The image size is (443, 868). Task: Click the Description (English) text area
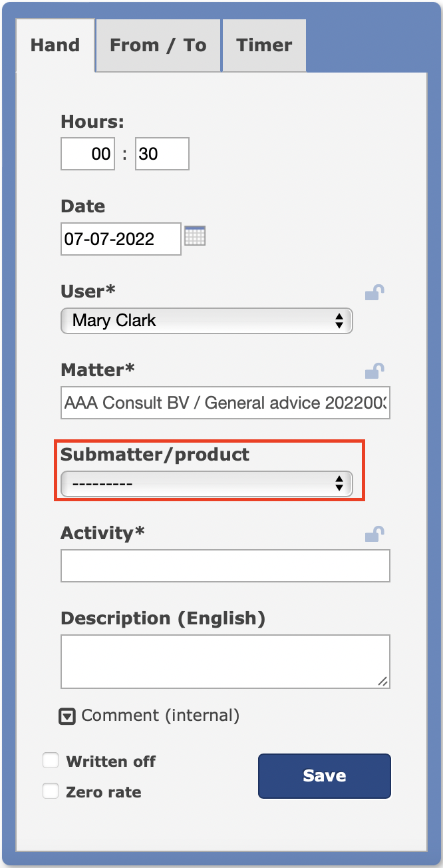(225, 661)
